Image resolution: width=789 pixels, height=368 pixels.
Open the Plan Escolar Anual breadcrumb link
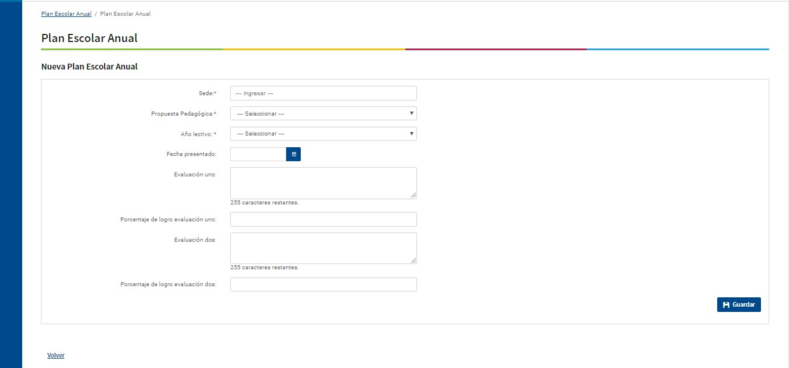(x=66, y=14)
